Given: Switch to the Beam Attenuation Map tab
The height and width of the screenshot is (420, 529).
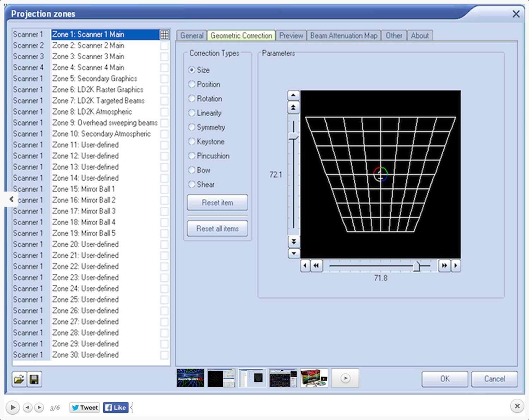Looking at the screenshot, I should [344, 35].
